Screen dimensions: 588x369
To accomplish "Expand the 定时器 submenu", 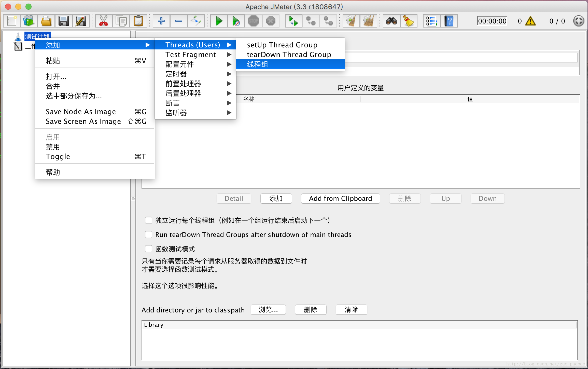I will [x=195, y=74].
